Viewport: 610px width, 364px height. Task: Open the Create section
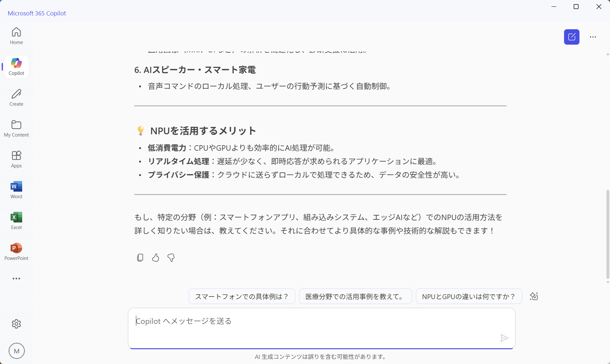tap(16, 97)
